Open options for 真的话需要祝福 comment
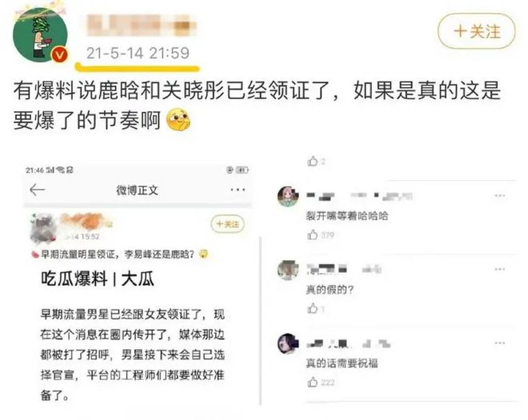The width and height of the screenshot is (528, 420). pos(500,343)
